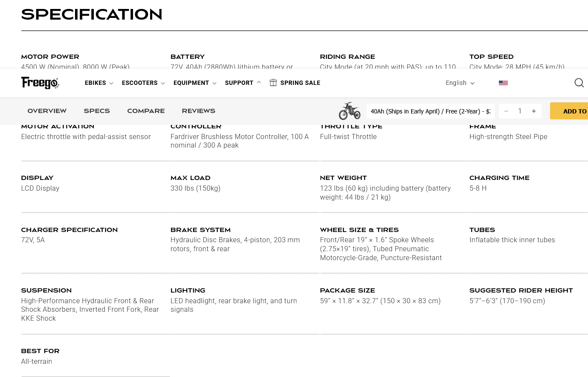The width and height of the screenshot is (588, 377).
Task: Click the US flag country icon
Action: pyautogui.click(x=503, y=83)
